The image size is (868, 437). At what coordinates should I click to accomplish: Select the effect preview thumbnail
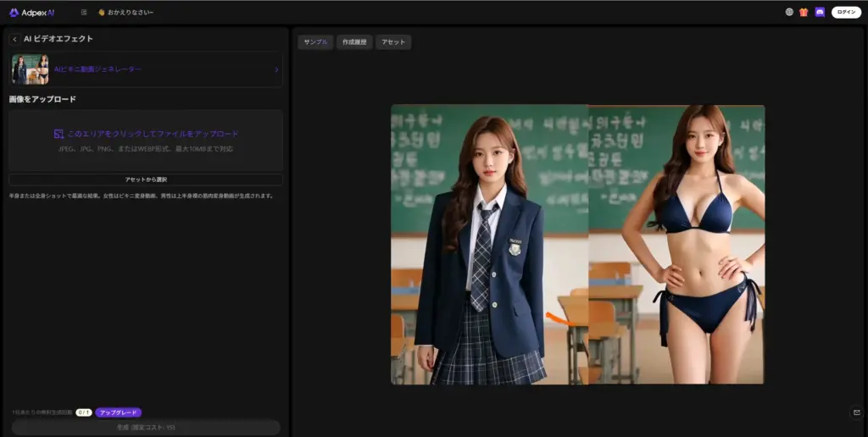(31, 69)
